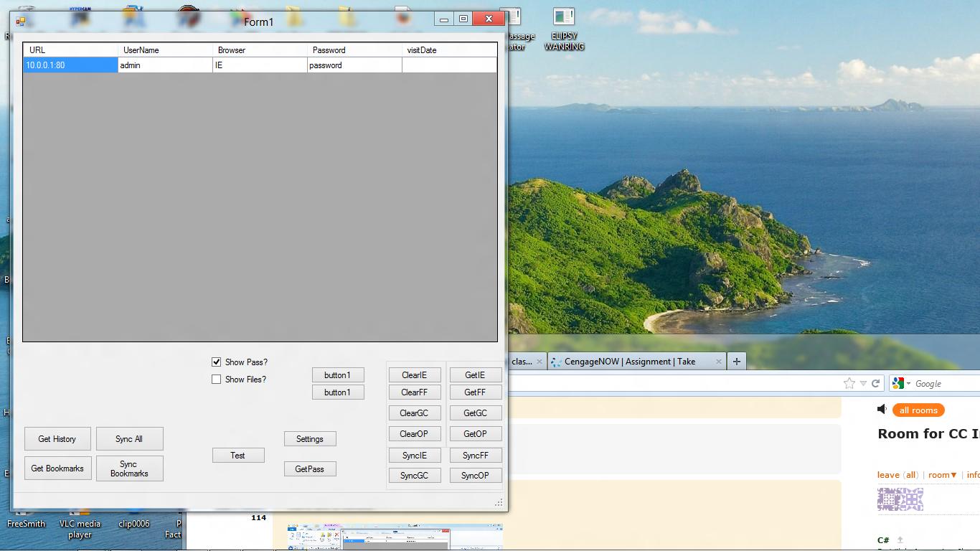Viewport: 980px width, 551px height.
Task: Click the SyncIE button
Action: 414,456
